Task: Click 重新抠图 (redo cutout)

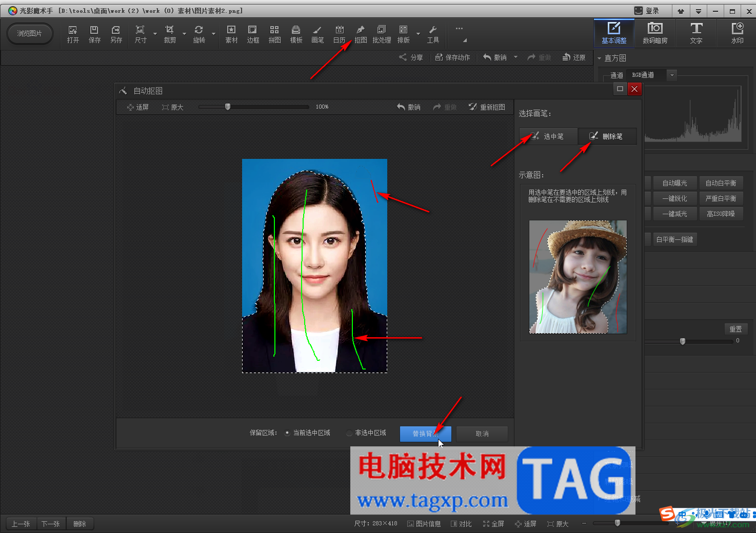Action: [x=487, y=107]
